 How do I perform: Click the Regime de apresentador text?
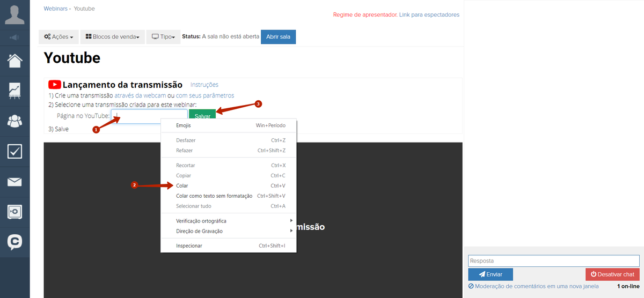(x=365, y=15)
